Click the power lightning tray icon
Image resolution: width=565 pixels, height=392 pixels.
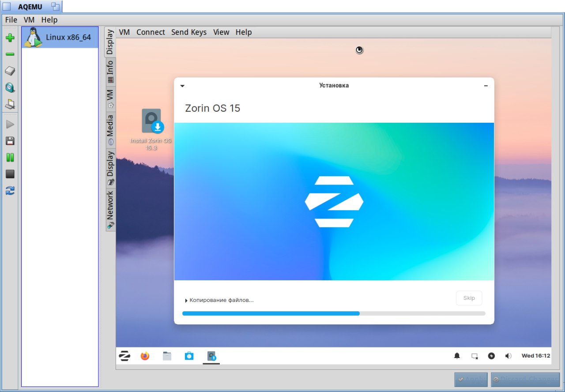click(491, 356)
